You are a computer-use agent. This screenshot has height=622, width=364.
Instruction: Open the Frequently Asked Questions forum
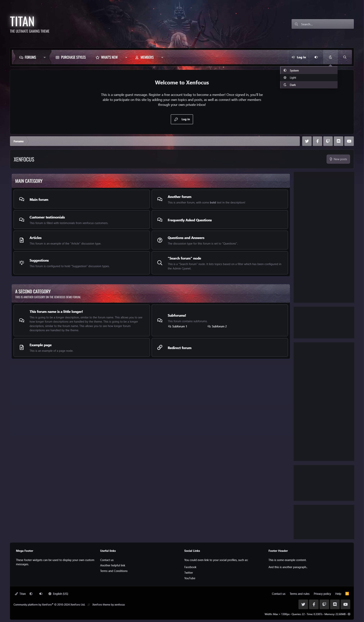tap(189, 220)
